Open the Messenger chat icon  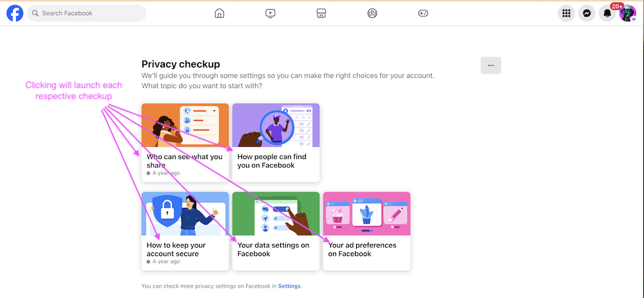coord(587,13)
